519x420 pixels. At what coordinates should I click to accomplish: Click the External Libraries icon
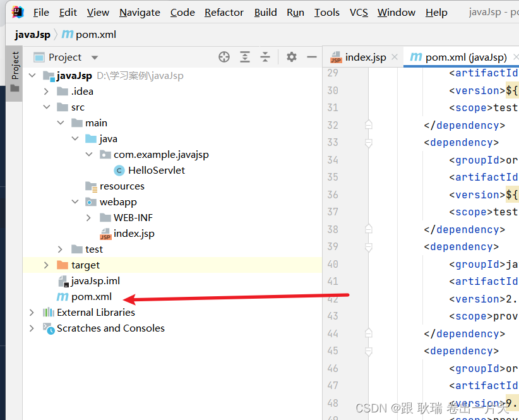pos(49,312)
